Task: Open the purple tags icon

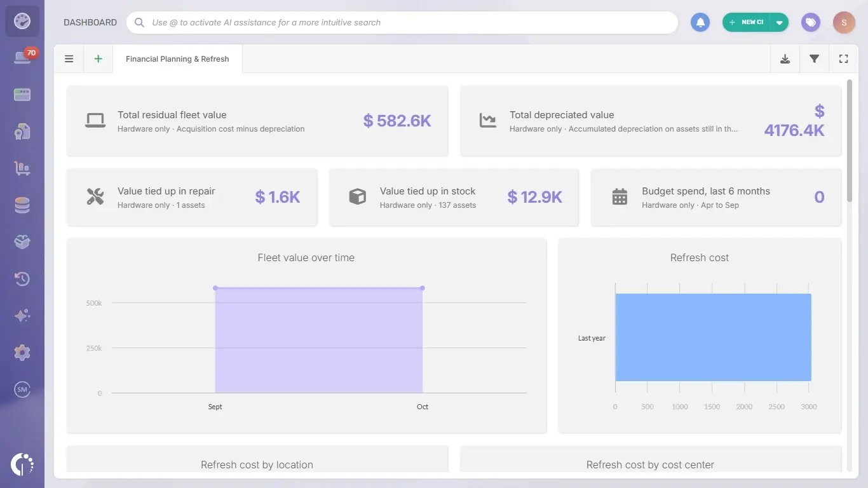Action: pos(810,22)
